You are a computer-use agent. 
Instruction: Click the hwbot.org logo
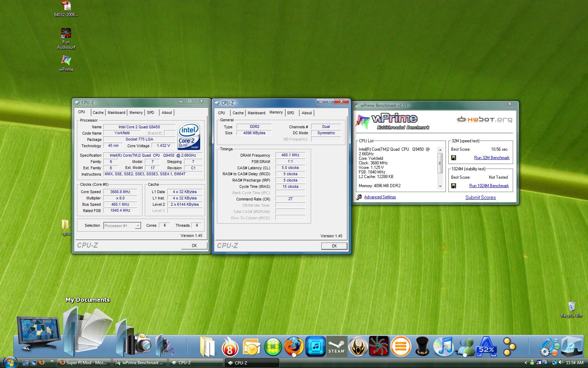pos(484,119)
